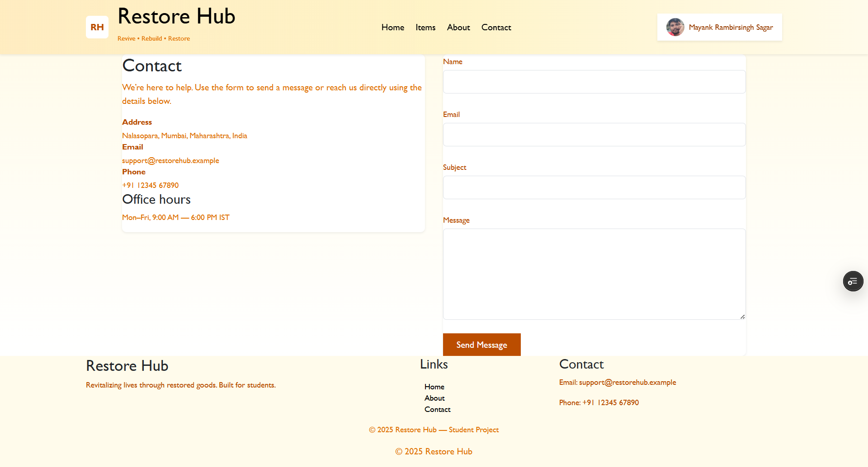Viewport: 868px width, 467px height.
Task: Click the user profile chip in header
Action: click(719, 27)
